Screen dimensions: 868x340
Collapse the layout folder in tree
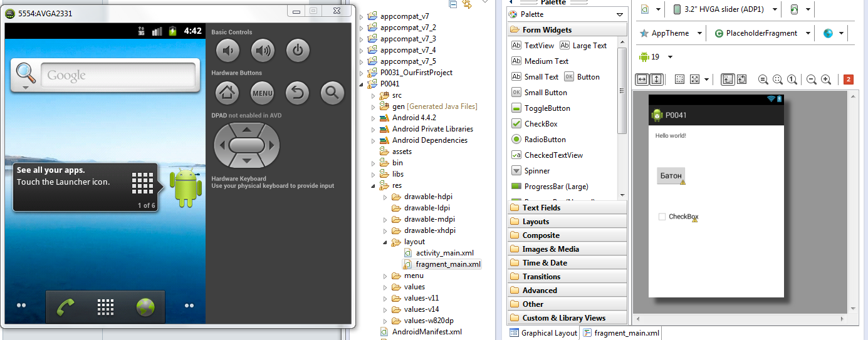point(385,242)
